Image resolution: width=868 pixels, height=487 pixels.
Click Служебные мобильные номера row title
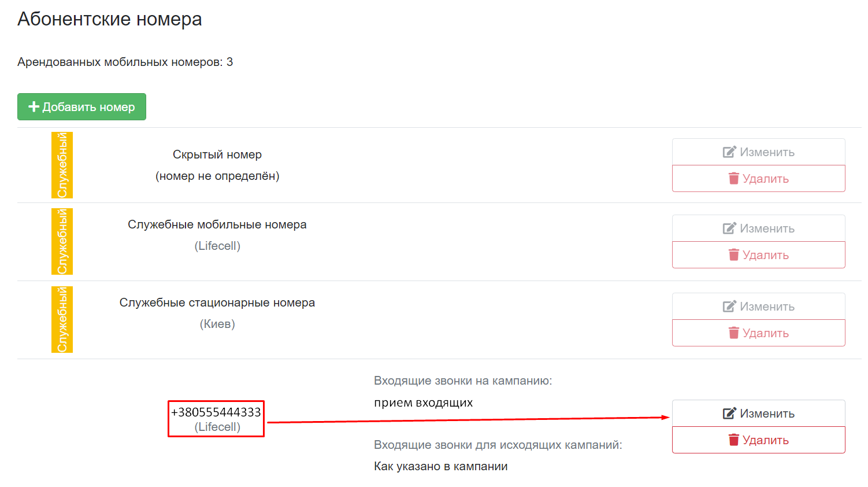[x=217, y=224]
